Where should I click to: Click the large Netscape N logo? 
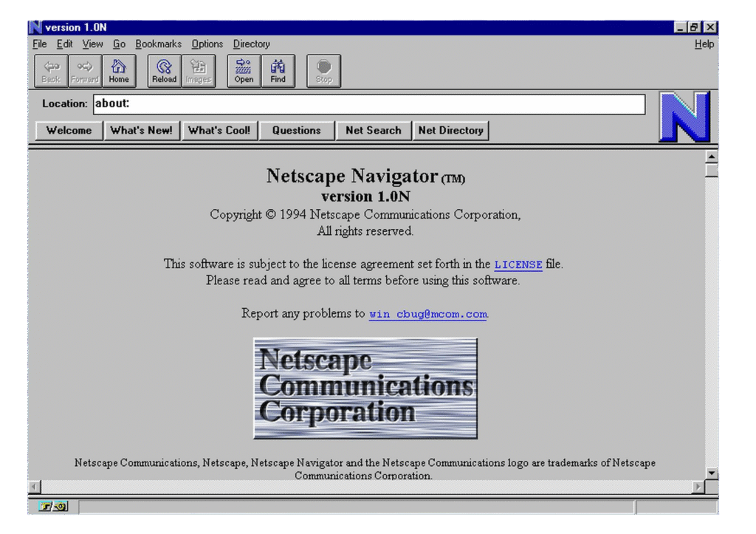point(684,117)
